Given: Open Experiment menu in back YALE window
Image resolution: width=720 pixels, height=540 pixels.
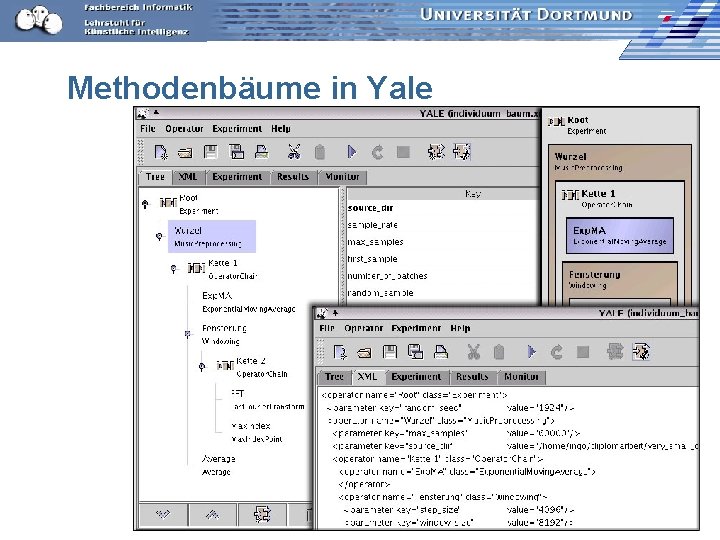Looking at the screenshot, I should tap(237, 129).
